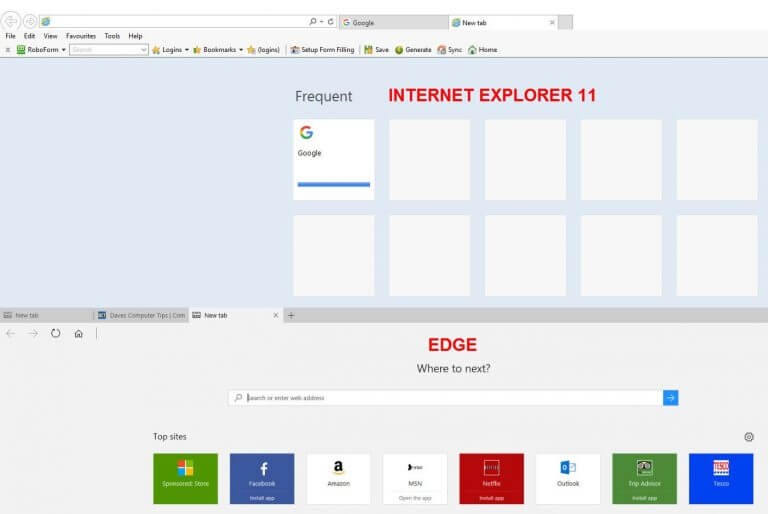Open a blank new tab button in IE
The image size is (768, 514).
click(565, 23)
